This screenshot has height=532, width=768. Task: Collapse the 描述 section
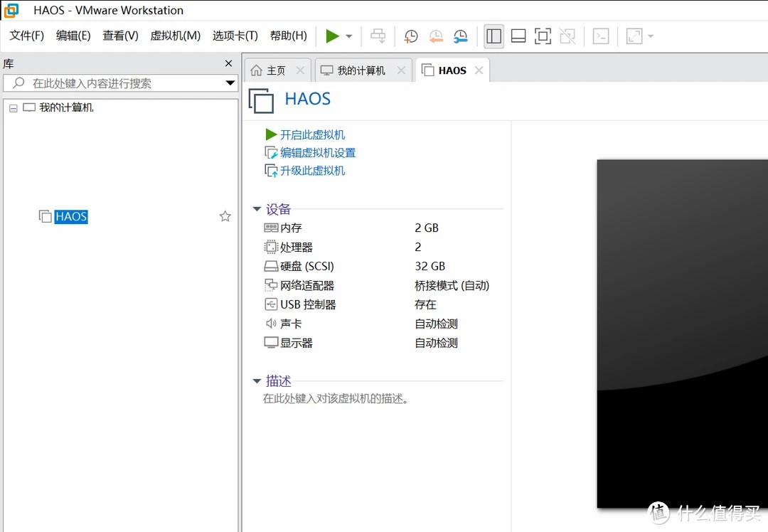257,381
